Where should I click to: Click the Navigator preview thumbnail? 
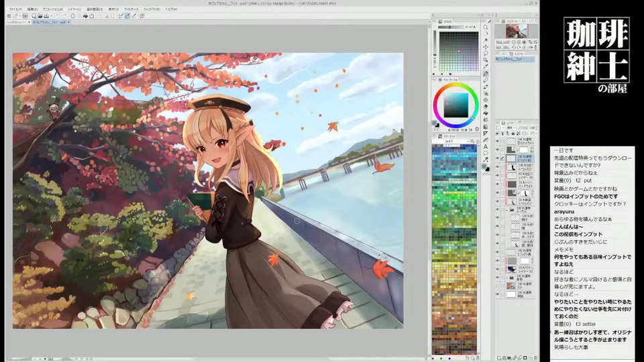pos(517,32)
